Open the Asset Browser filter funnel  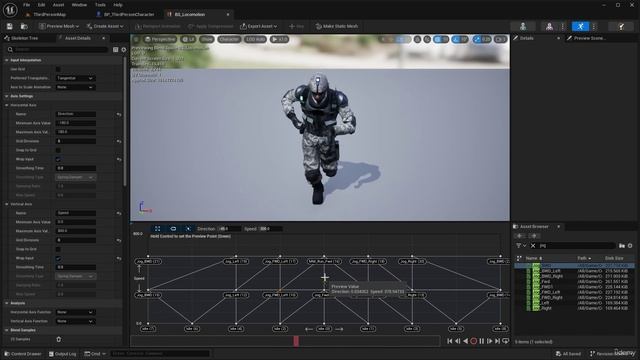tap(519, 246)
